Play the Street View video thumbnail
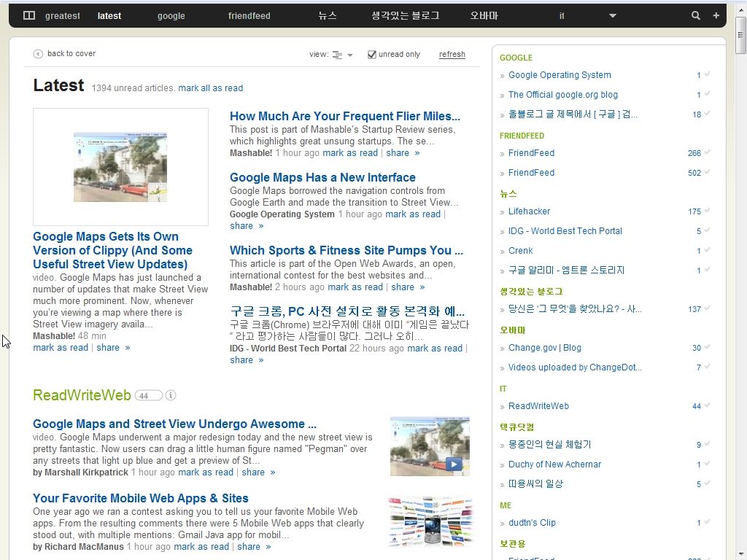747x560 pixels. [454, 464]
